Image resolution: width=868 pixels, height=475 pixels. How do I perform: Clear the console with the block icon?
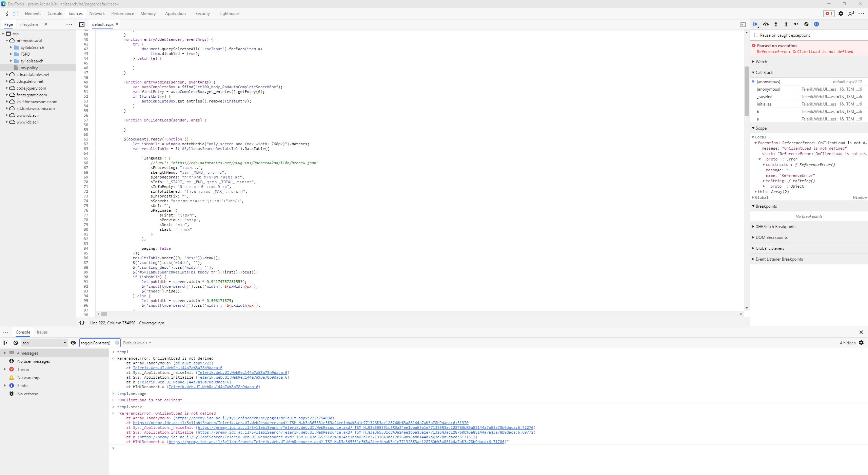(x=16, y=343)
